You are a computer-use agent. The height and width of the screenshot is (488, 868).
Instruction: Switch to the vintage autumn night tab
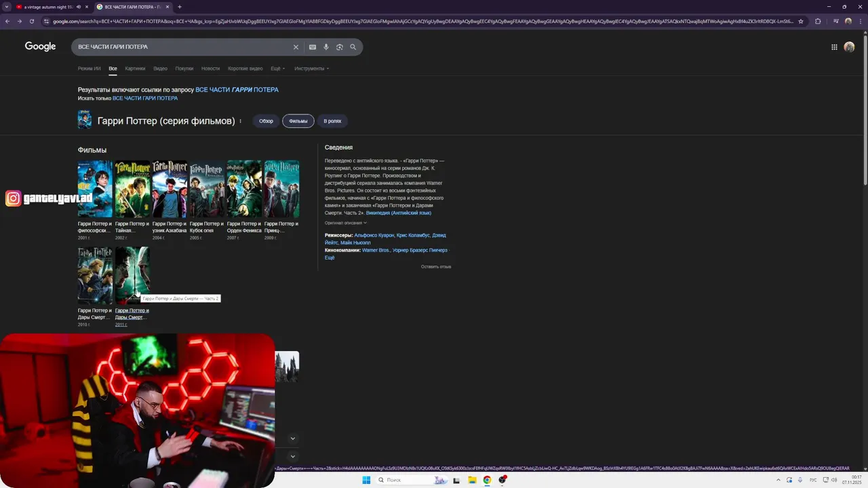pos(48,7)
